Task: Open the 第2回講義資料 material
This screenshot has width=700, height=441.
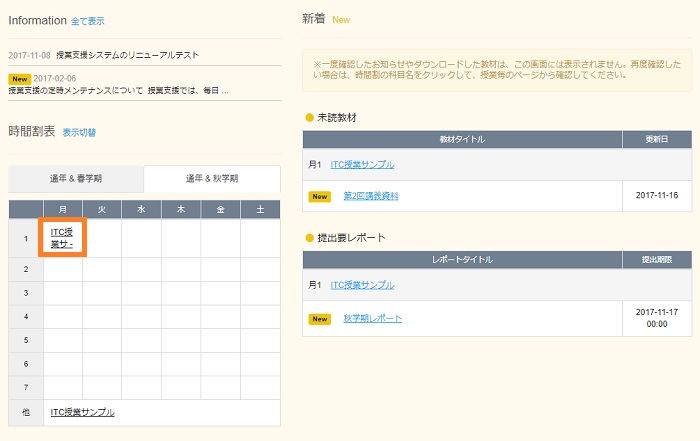Action: [370, 196]
